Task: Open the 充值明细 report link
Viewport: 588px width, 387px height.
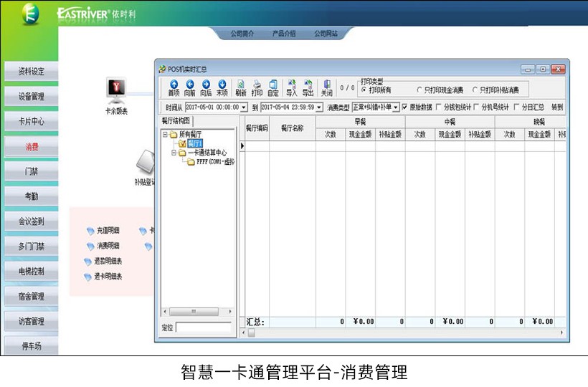Action: point(108,231)
